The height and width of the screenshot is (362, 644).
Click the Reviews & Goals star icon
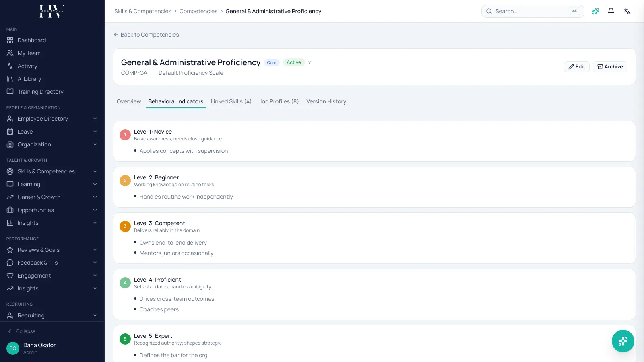click(10, 250)
